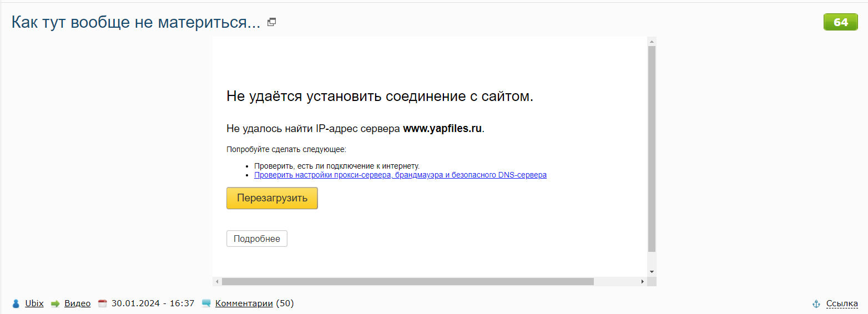Click the calendar icon before the date

[x=102, y=303]
